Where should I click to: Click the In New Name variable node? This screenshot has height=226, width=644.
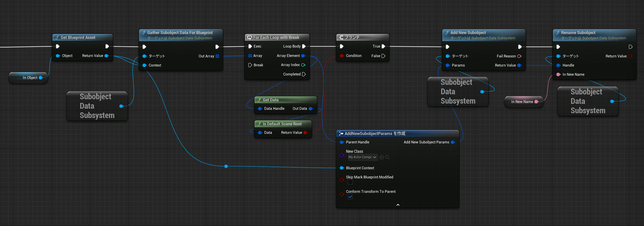pyautogui.click(x=524, y=102)
